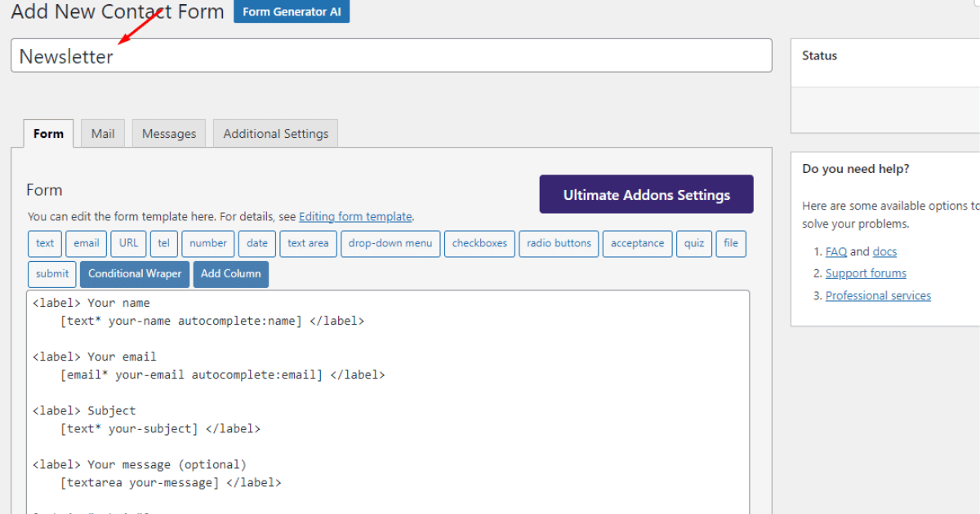Add a checkboxes tag to form
The height and width of the screenshot is (514, 980).
[x=479, y=243]
